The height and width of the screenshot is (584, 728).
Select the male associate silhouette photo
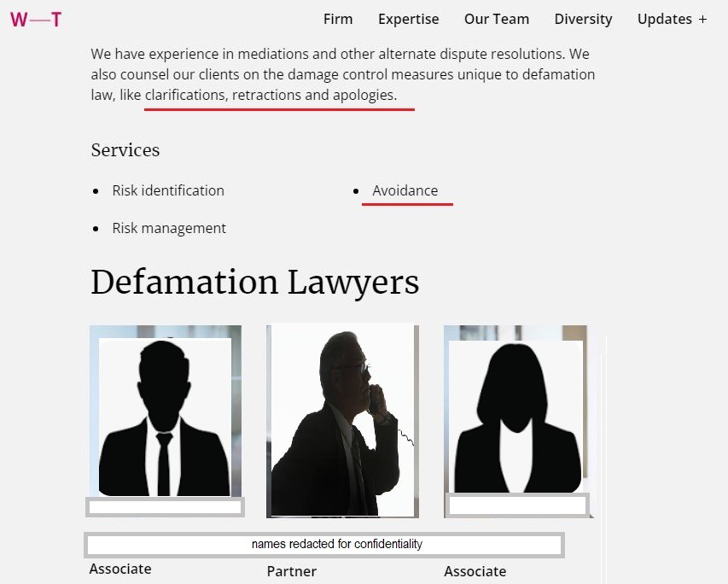pyautogui.click(x=166, y=412)
